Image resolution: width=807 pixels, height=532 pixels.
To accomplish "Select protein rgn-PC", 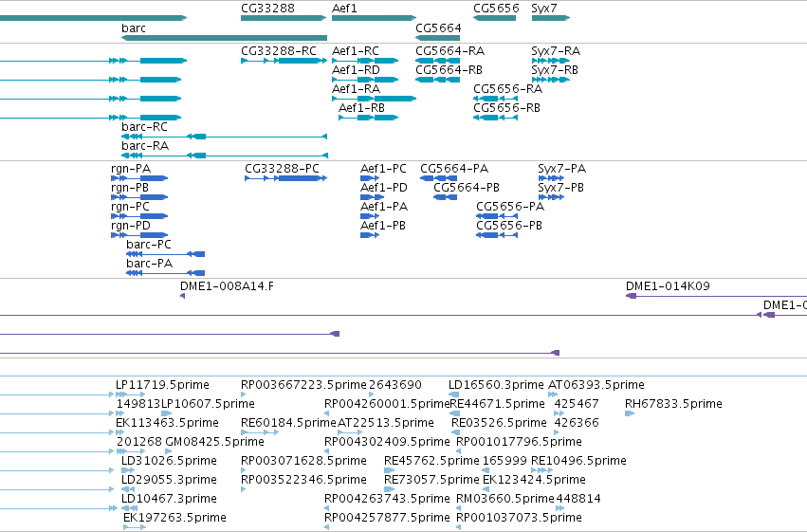I will click(139, 216).
